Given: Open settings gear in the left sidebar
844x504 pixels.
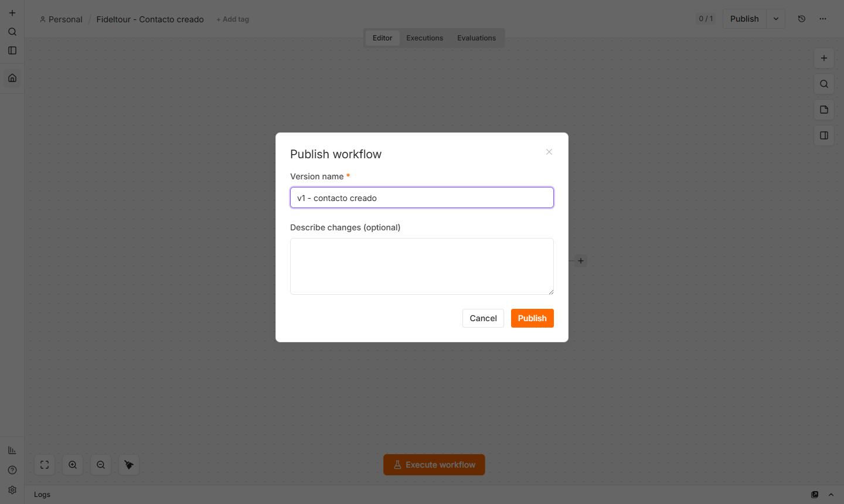Looking at the screenshot, I should [12, 490].
